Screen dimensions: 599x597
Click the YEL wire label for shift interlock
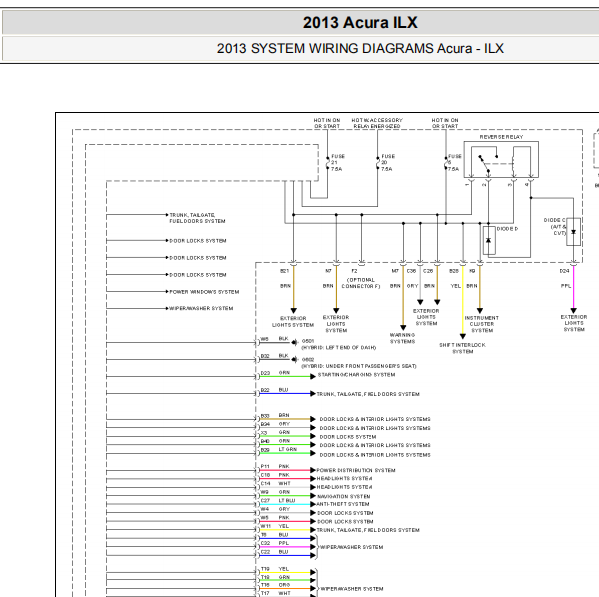(x=455, y=286)
